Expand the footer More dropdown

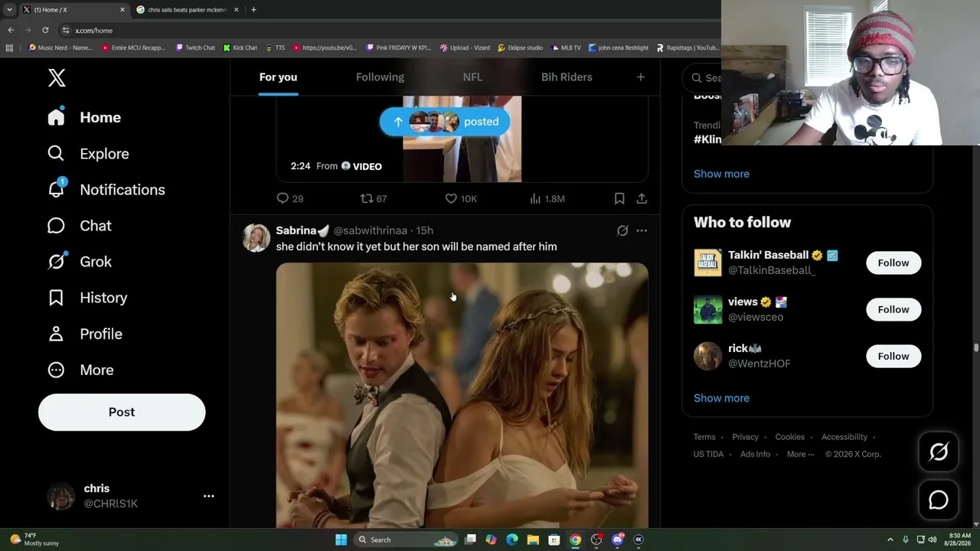click(x=801, y=454)
